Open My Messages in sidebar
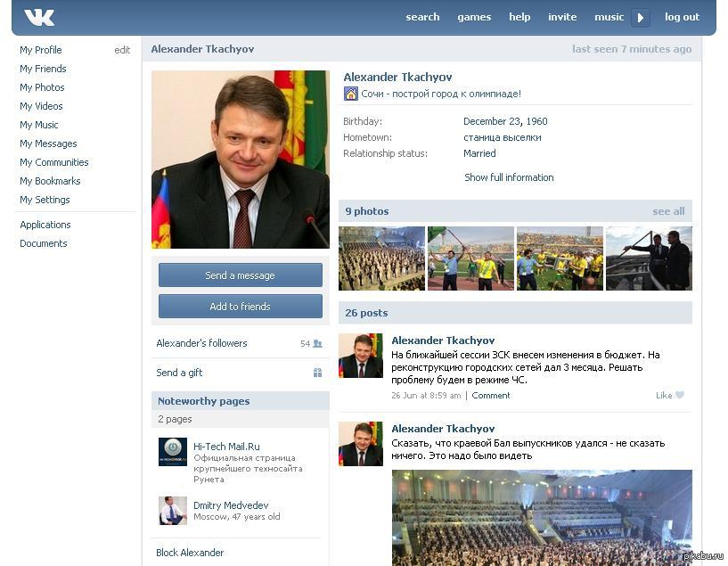 click(x=48, y=144)
